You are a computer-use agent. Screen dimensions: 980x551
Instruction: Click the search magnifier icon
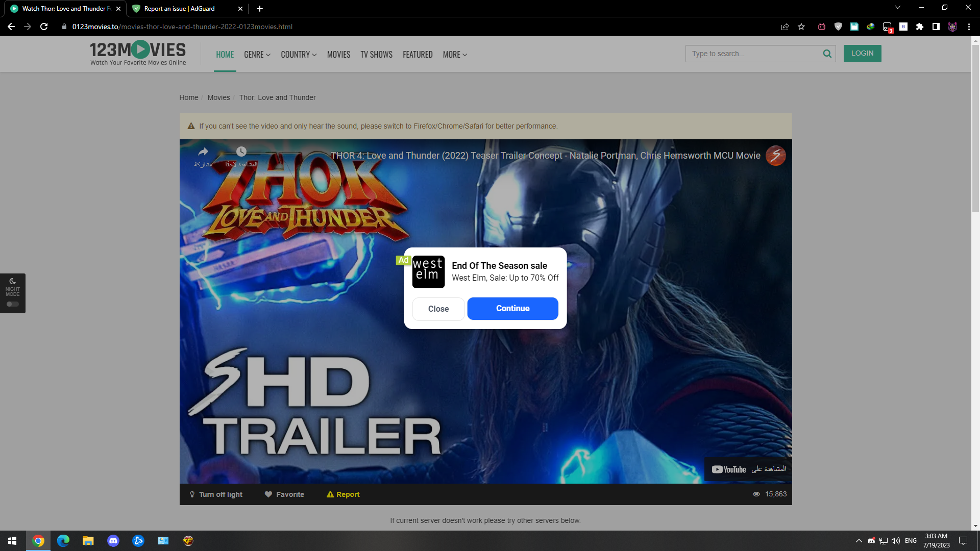[x=827, y=54]
